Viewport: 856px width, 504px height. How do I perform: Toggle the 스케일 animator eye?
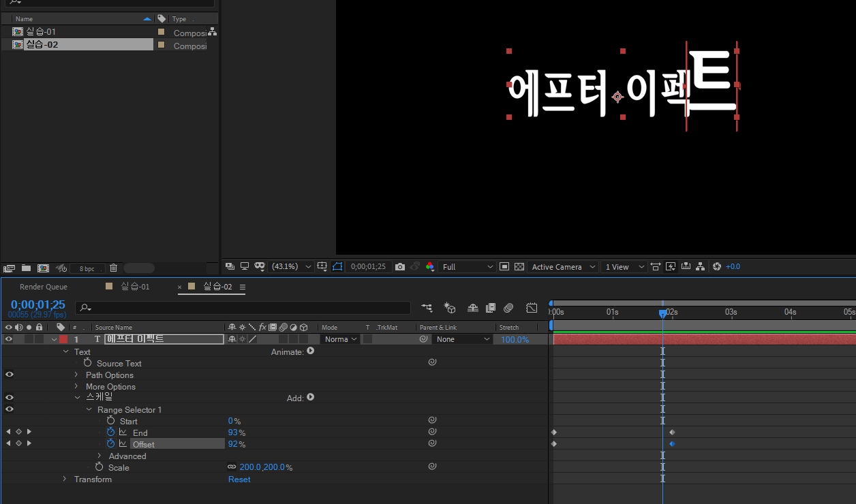pyautogui.click(x=9, y=397)
